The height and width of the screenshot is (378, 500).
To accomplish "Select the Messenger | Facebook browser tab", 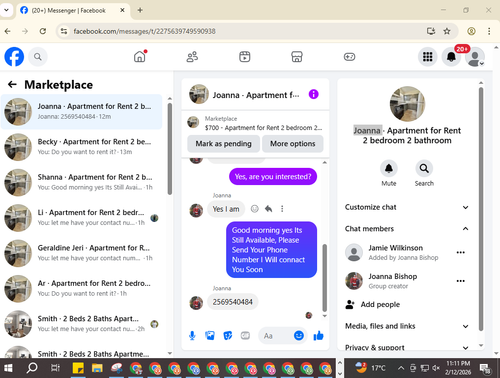I will 72,10.
